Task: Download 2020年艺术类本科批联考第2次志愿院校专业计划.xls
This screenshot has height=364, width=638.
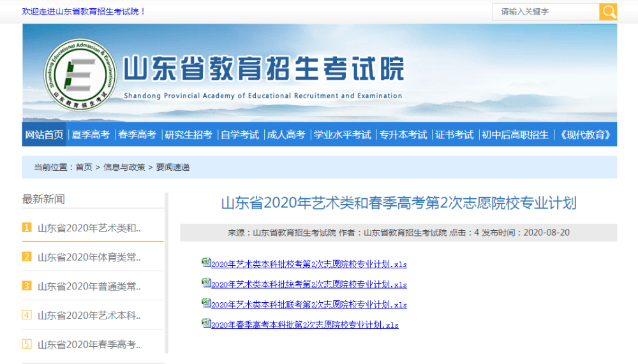Action: (309, 305)
